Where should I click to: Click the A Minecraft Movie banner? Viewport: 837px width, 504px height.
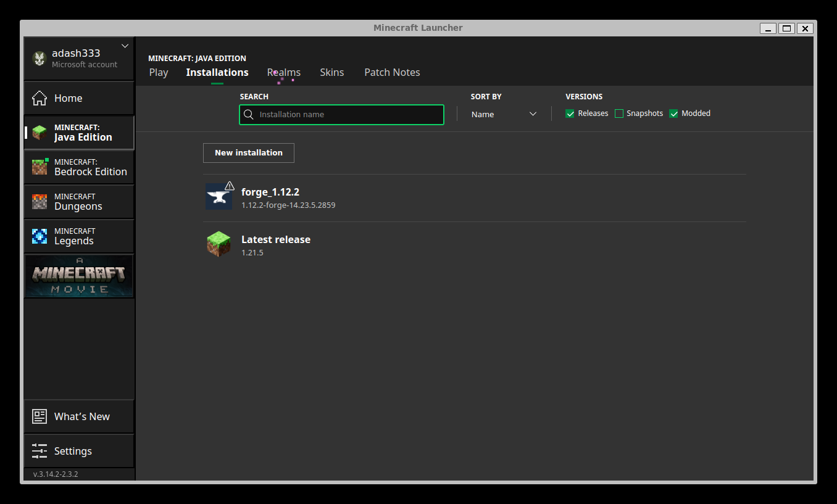(79, 276)
